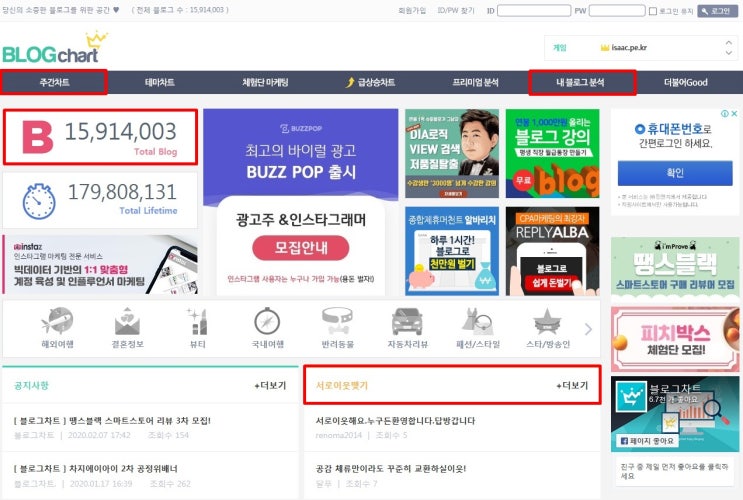This screenshot has width=743, height=500.
Task: Expand 공지사항 with +더보기
Action: [270, 385]
